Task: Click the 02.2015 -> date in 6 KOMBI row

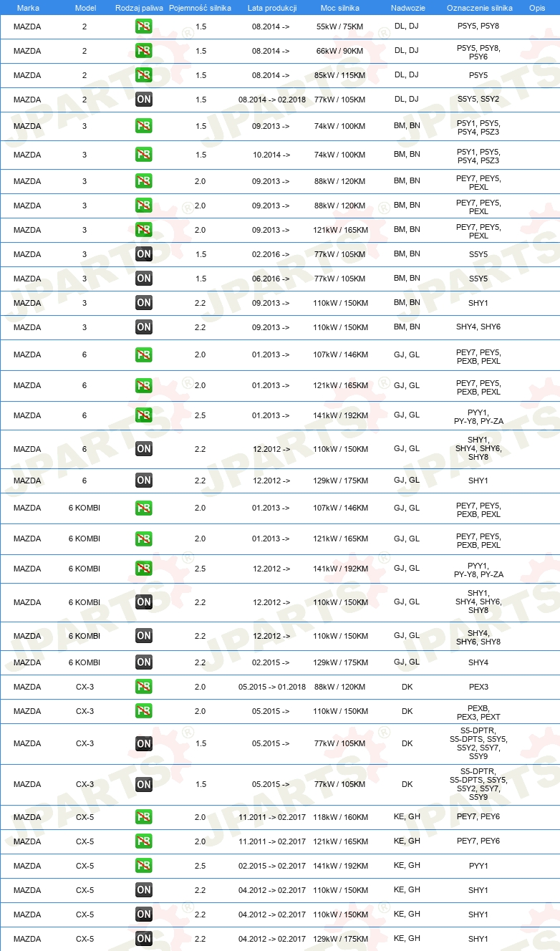Action: (x=272, y=662)
